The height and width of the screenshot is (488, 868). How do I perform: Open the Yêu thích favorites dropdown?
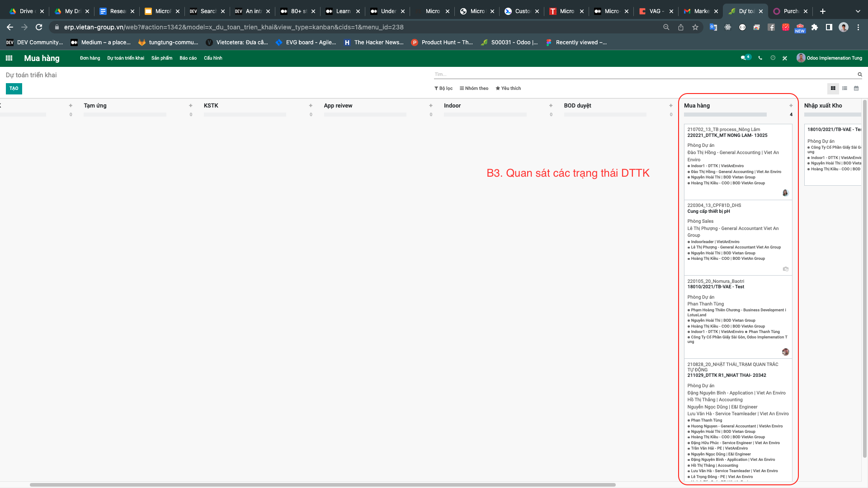[x=508, y=89]
